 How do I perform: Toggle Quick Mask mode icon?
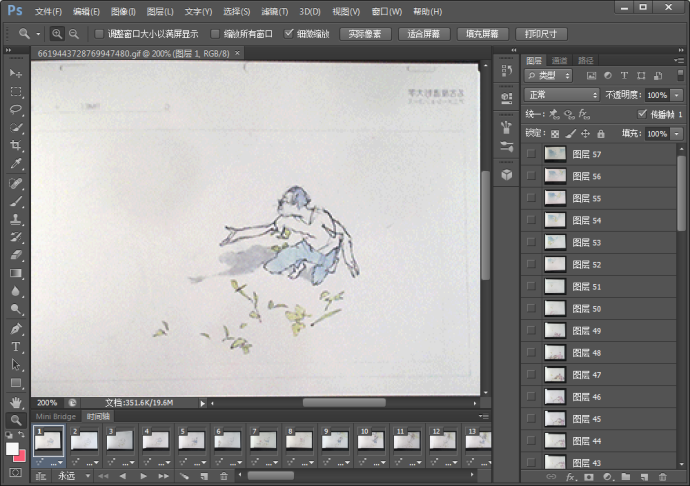pyautogui.click(x=15, y=473)
